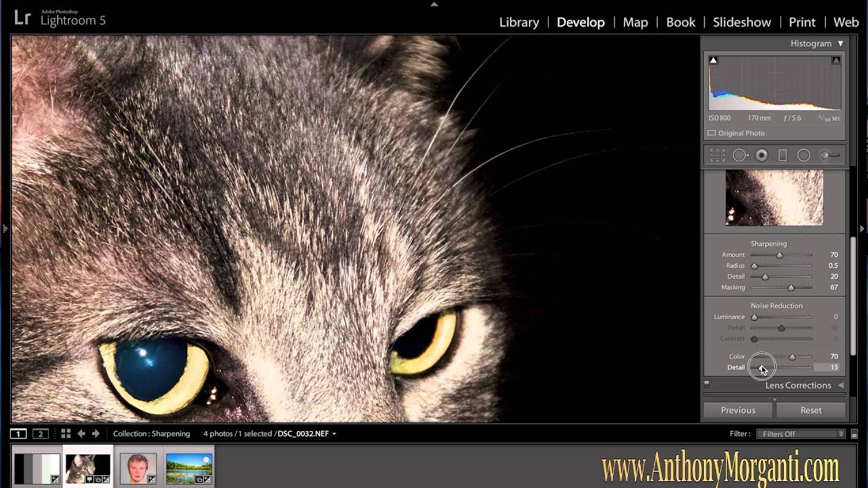This screenshot has width=868, height=488.
Task: Click the Radius value 0.5
Action: [833, 266]
